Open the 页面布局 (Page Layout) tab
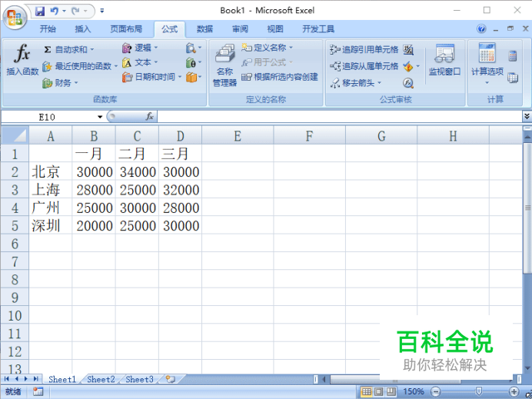The image size is (532, 399). [x=126, y=29]
